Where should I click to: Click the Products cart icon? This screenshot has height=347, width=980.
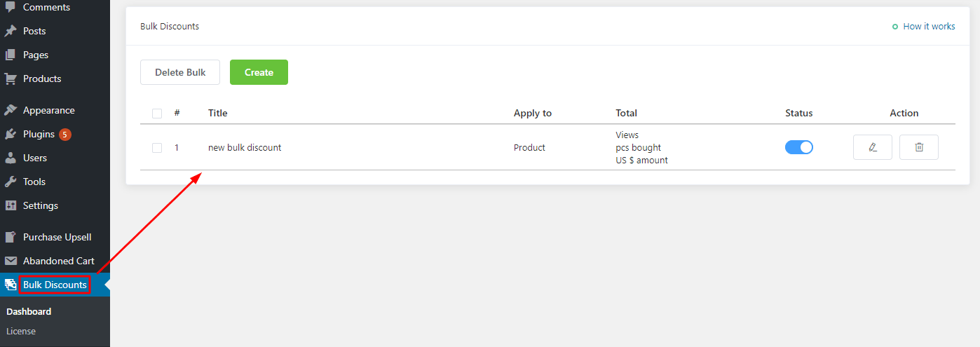(x=11, y=79)
